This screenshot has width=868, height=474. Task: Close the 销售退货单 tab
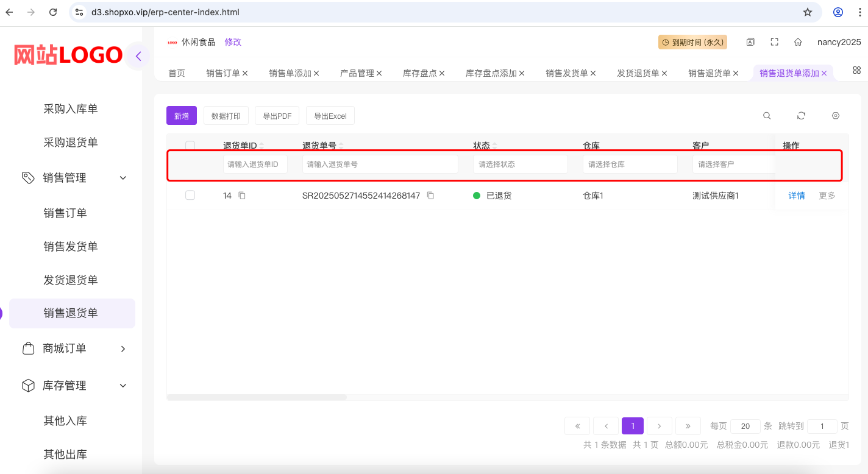pos(736,73)
